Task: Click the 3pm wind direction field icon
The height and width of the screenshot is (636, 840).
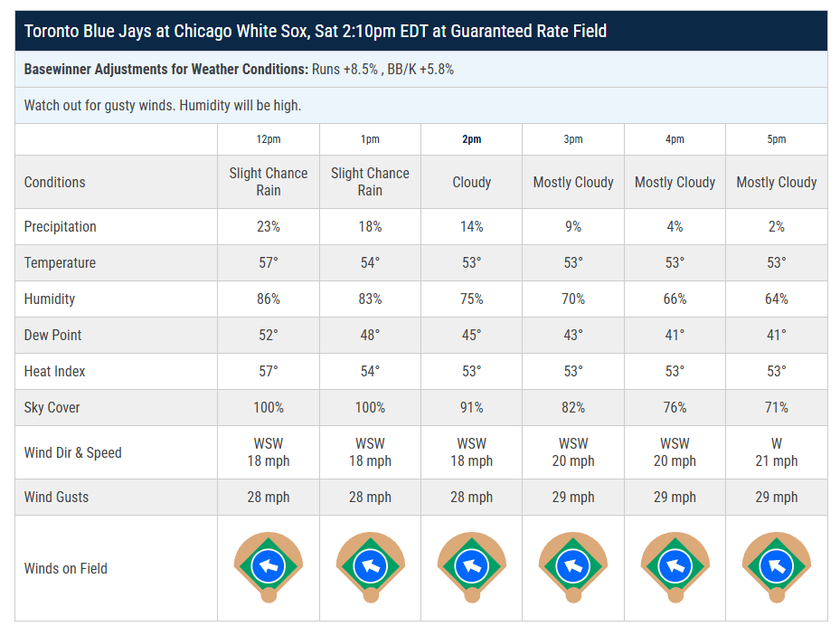Action: click(x=573, y=567)
